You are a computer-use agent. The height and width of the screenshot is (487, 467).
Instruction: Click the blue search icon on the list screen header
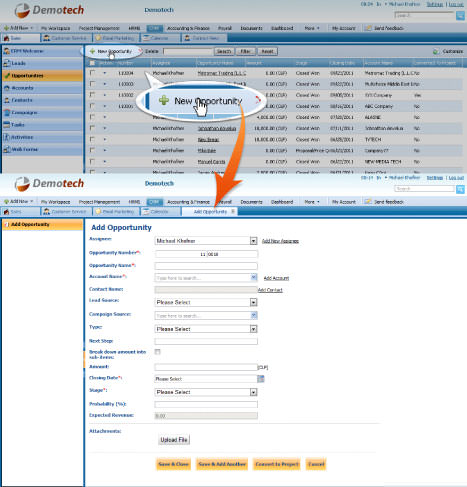pos(460,15)
